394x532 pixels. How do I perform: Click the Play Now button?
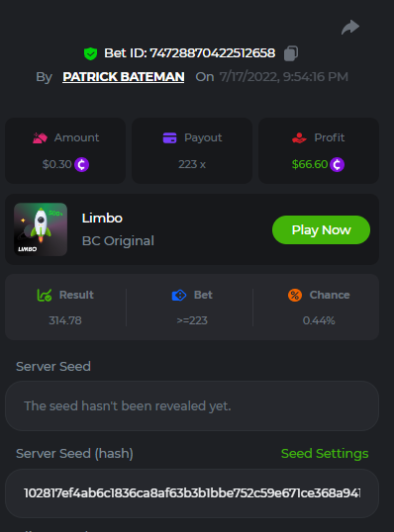tap(321, 230)
